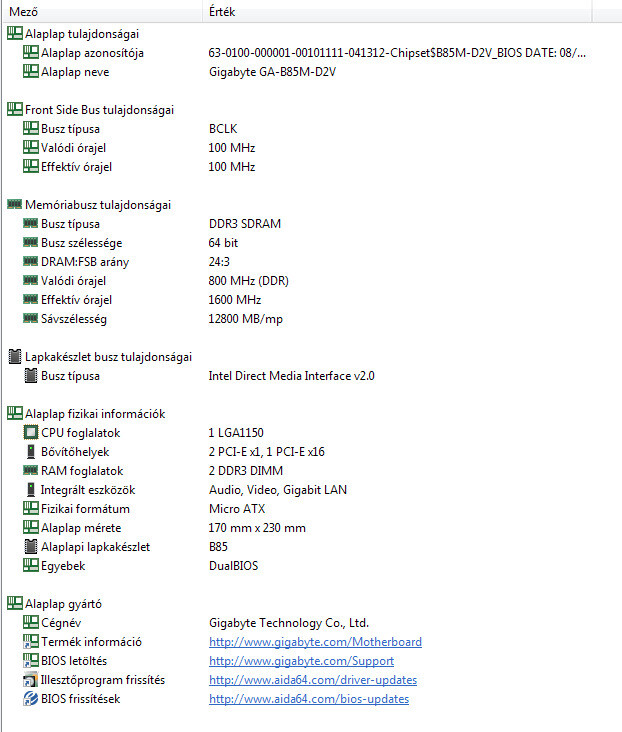Image resolution: width=622 pixels, height=732 pixels.
Task: Select the Illesztőprogram frissítés field label
Action: pyautogui.click(x=103, y=680)
